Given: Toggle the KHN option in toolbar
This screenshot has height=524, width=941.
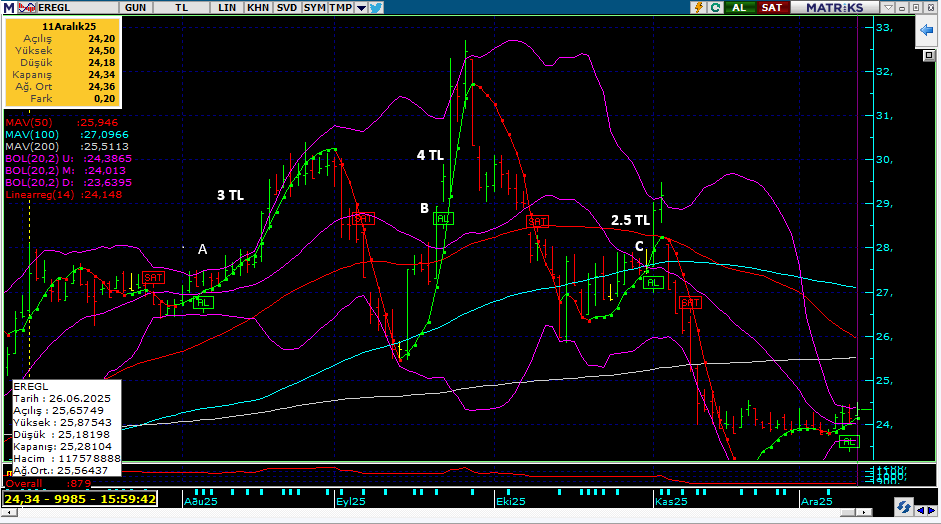Looking at the screenshot, I should [x=258, y=7].
